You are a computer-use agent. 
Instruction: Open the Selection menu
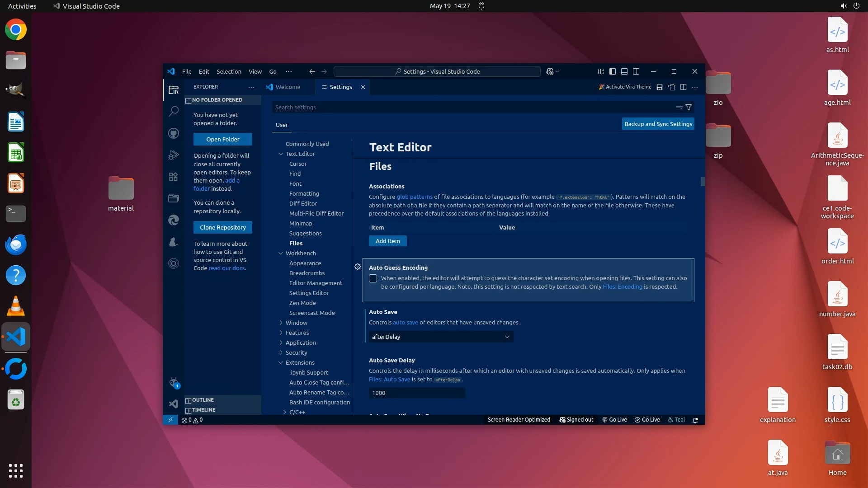click(x=229, y=71)
